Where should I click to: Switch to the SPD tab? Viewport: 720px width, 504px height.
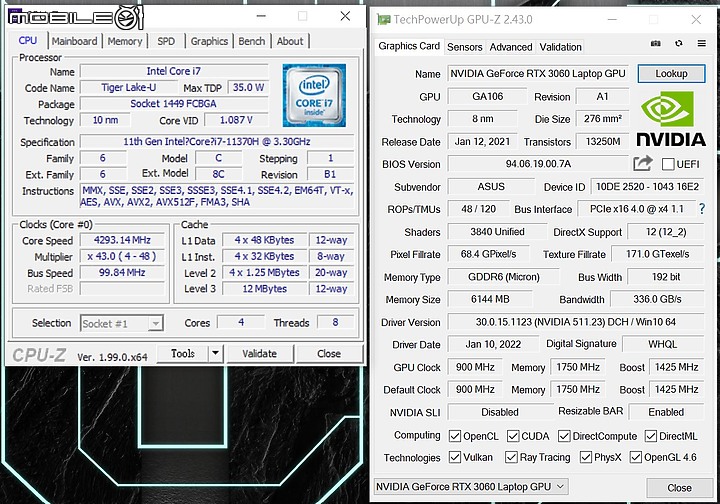pyautogui.click(x=166, y=41)
